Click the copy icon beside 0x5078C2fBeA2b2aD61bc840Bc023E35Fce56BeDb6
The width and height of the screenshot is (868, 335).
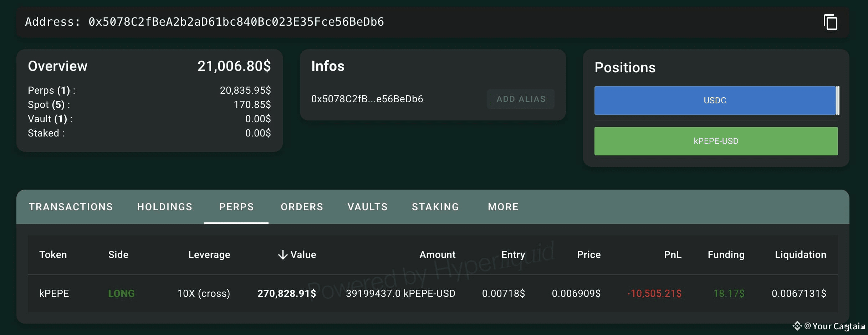pyautogui.click(x=830, y=22)
